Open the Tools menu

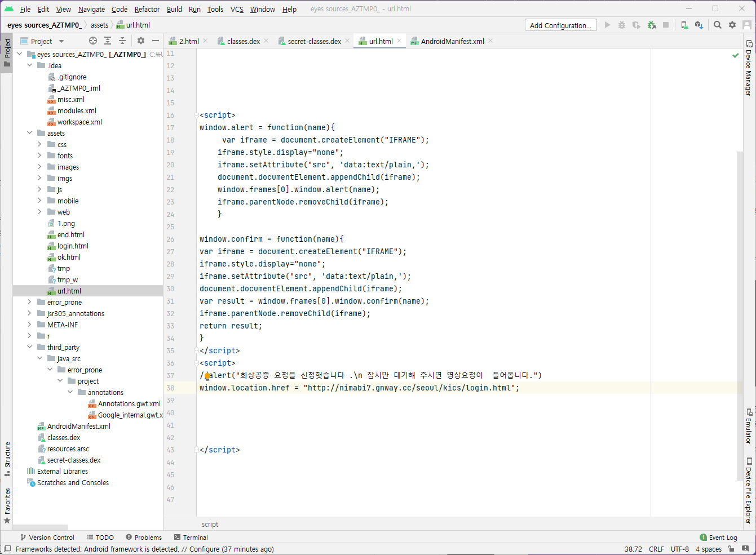pyautogui.click(x=215, y=9)
